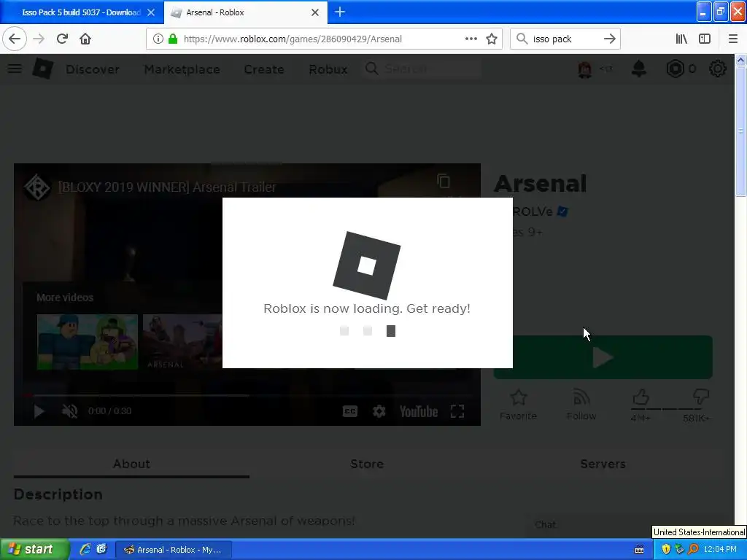Open Robux in Roblox navigation
747x560 pixels.
coord(328,69)
